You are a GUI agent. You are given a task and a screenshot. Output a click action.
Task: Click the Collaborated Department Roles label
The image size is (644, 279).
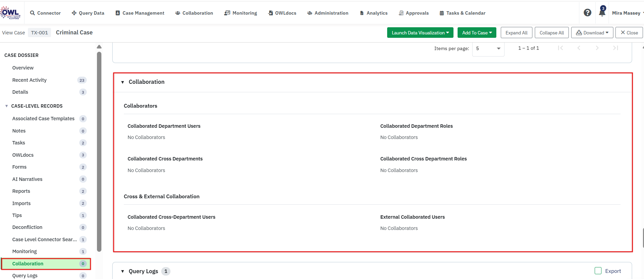pyautogui.click(x=416, y=126)
